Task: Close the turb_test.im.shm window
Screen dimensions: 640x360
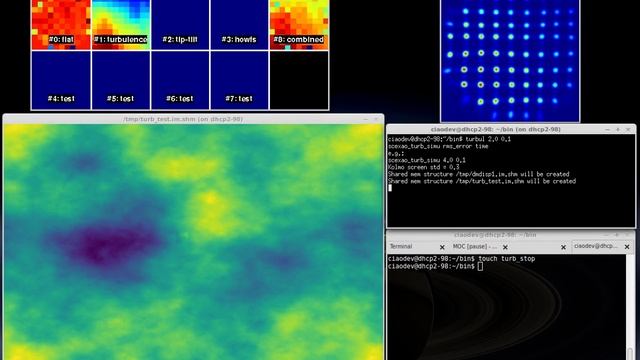Action: click(x=376, y=119)
